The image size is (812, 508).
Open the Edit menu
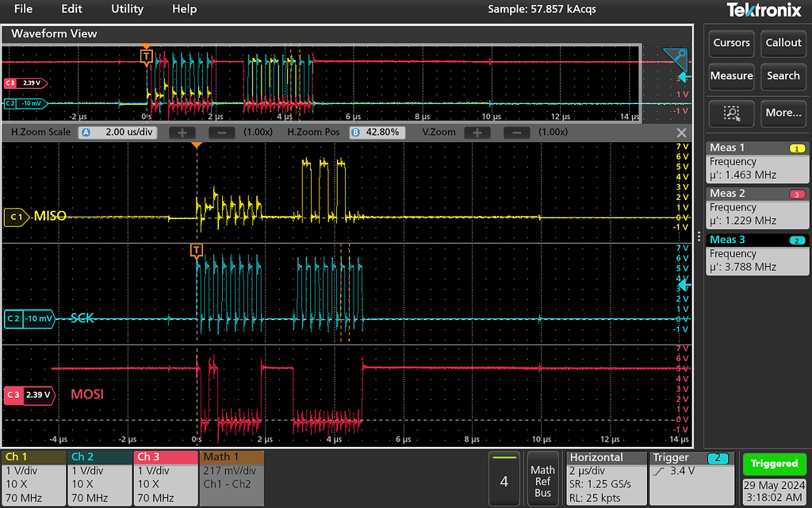pyautogui.click(x=71, y=9)
